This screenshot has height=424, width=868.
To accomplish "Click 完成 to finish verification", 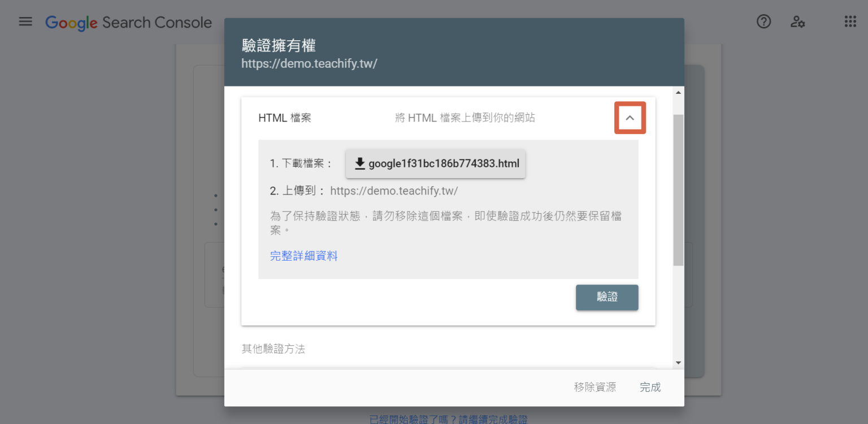I will coord(650,387).
